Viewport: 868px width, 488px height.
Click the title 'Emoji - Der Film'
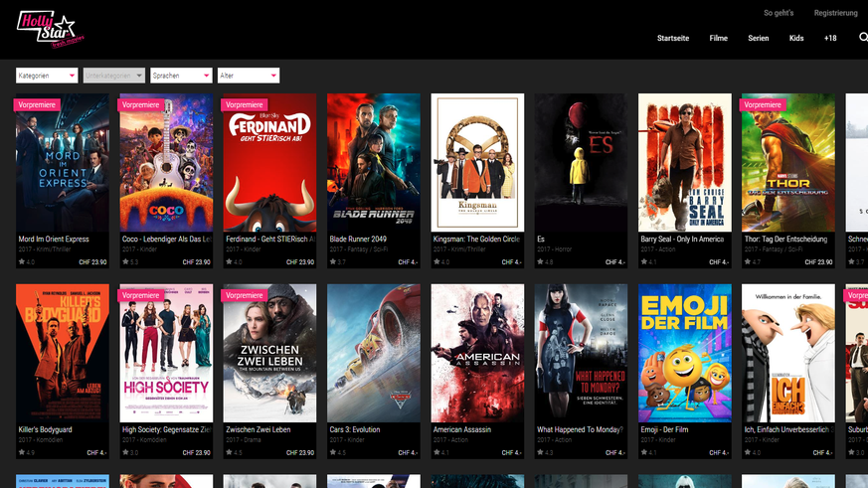tap(664, 429)
